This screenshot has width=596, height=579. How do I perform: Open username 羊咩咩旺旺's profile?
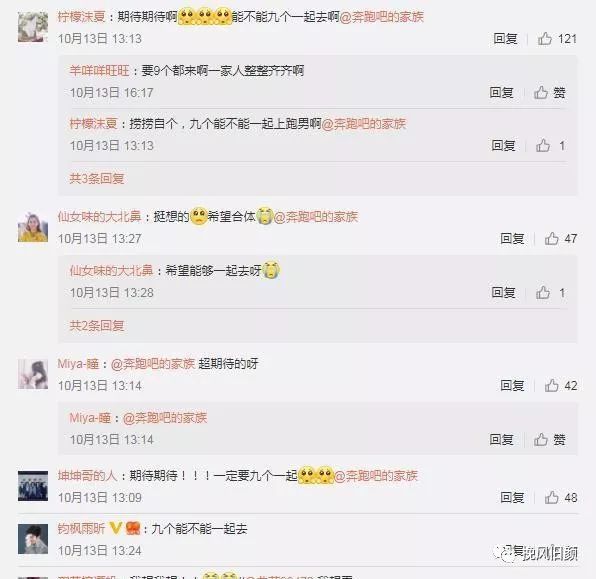point(99,71)
